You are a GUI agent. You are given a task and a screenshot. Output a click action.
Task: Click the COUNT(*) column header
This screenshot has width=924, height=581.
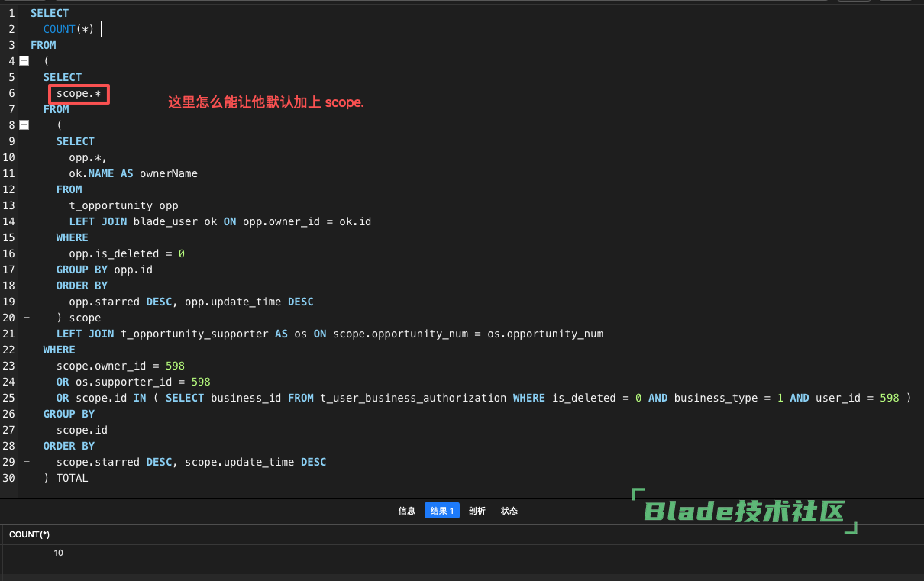pyautogui.click(x=30, y=534)
